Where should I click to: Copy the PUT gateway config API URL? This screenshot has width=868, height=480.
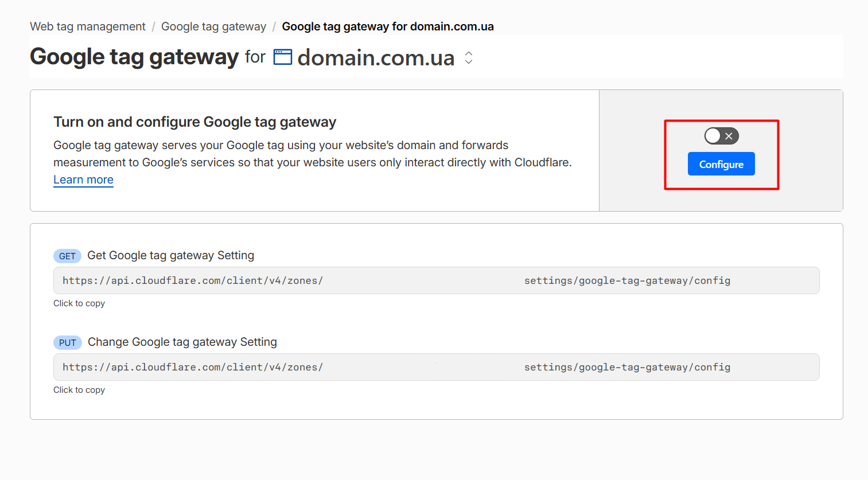(436, 367)
